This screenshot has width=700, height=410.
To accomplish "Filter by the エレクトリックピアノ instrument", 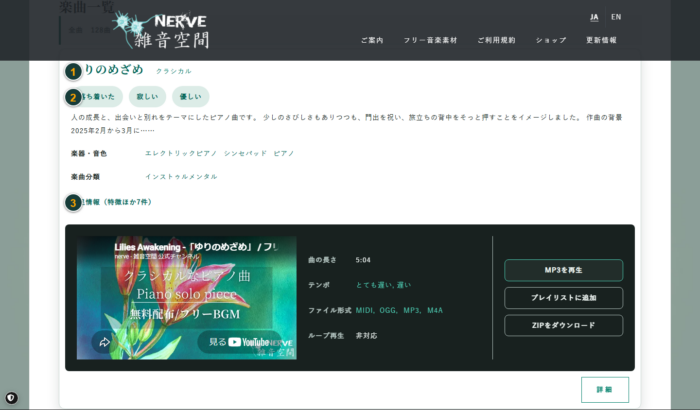I will coord(181,153).
